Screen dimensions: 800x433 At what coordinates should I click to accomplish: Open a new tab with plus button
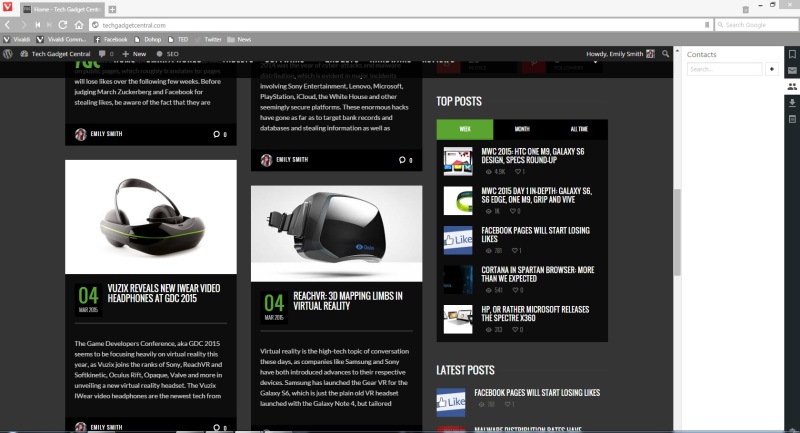click(112, 8)
